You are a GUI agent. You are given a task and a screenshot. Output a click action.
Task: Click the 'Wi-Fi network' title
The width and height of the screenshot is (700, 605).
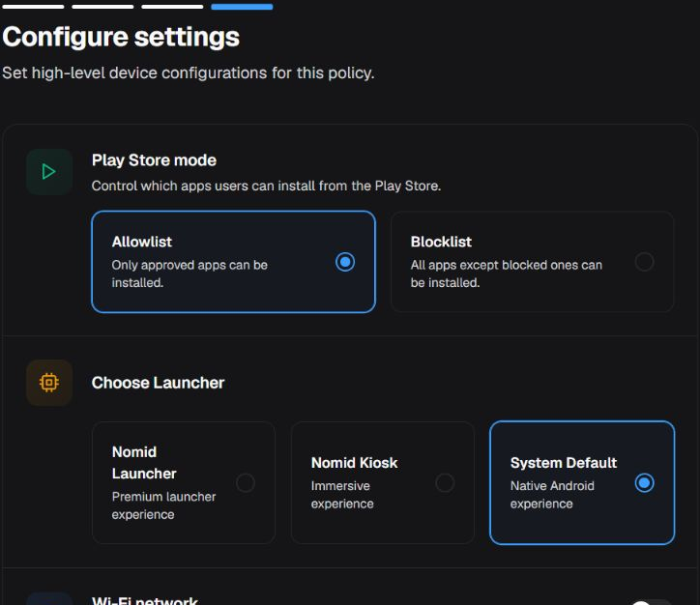145,600
